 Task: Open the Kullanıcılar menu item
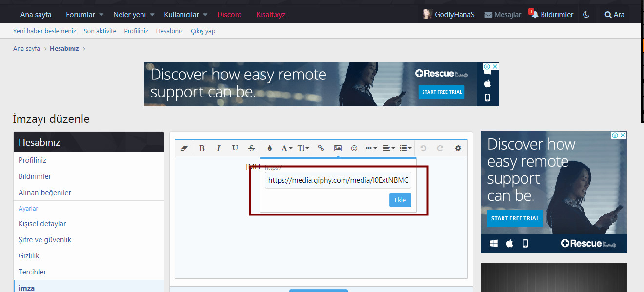[x=182, y=15]
